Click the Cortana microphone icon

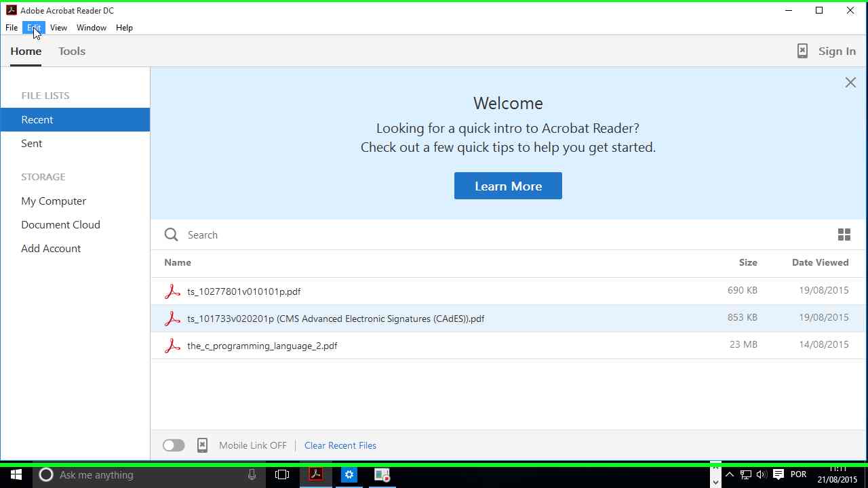[x=252, y=475]
